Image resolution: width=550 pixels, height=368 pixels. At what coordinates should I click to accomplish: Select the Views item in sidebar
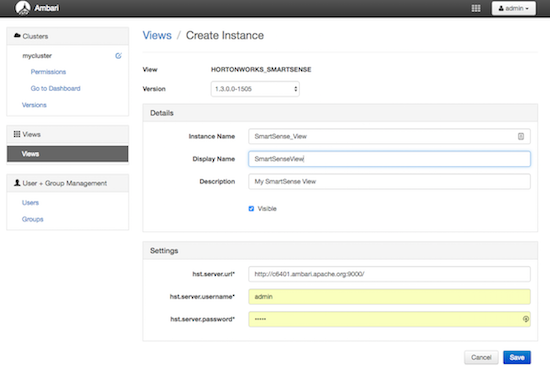[67, 154]
